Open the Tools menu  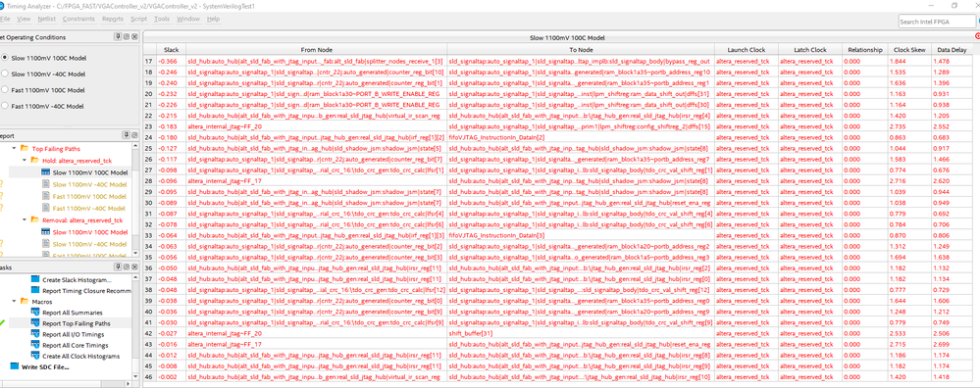pyautogui.click(x=161, y=19)
